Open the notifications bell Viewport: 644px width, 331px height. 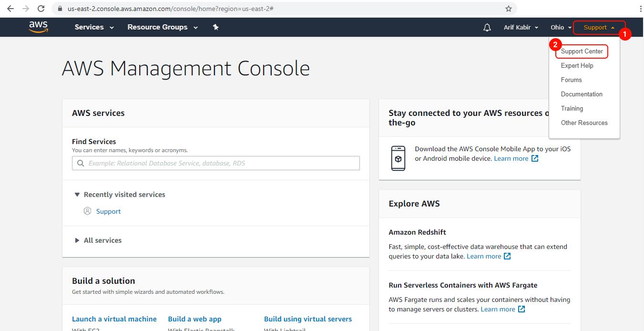pos(487,27)
